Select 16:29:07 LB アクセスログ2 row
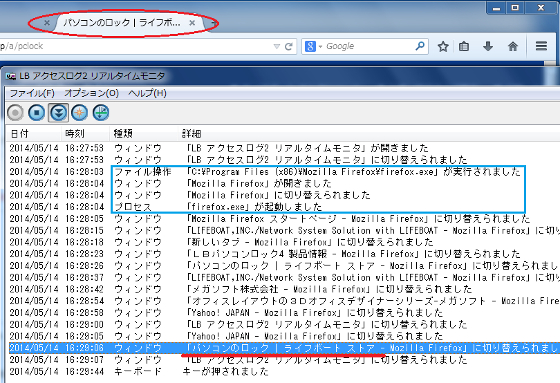The height and width of the screenshot is (383, 560). (x=284, y=360)
